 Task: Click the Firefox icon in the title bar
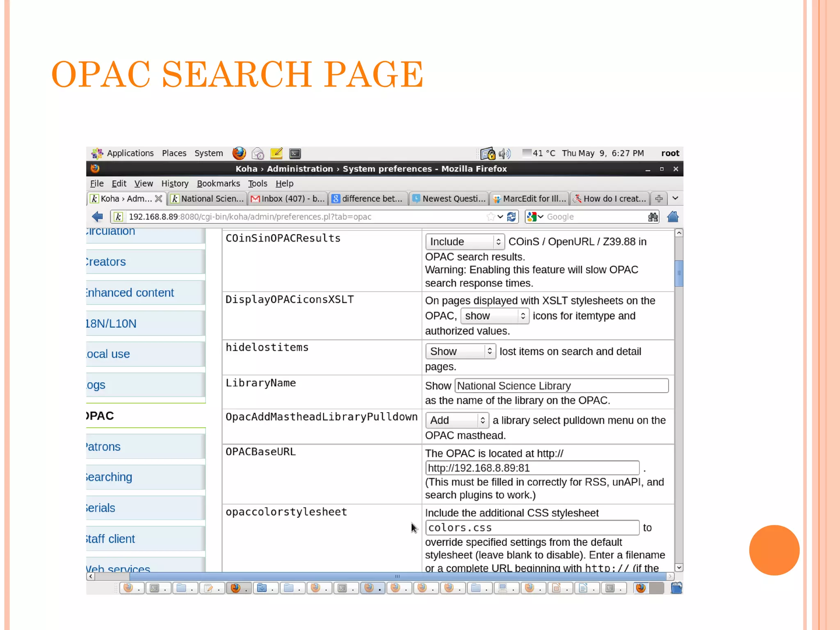(x=95, y=168)
